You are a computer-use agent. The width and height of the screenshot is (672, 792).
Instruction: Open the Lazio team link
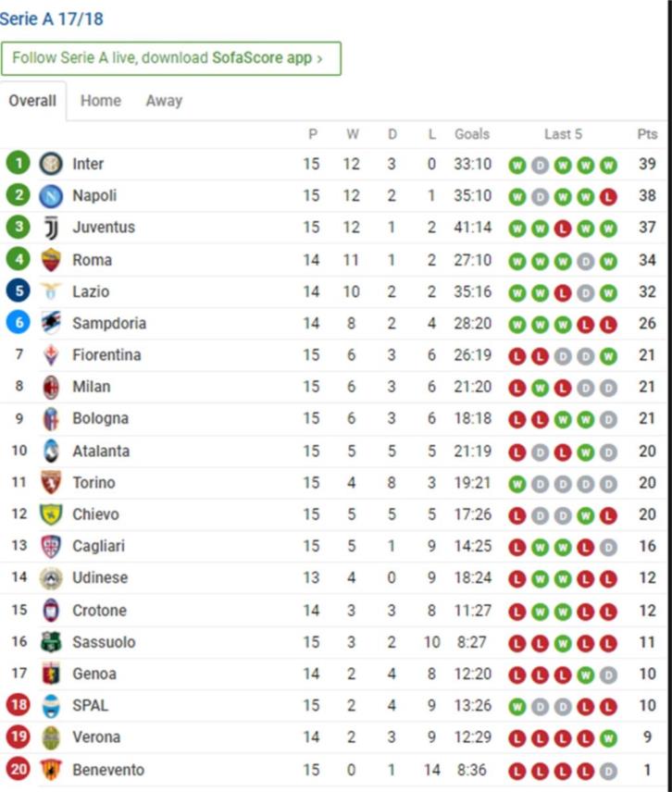(x=91, y=291)
